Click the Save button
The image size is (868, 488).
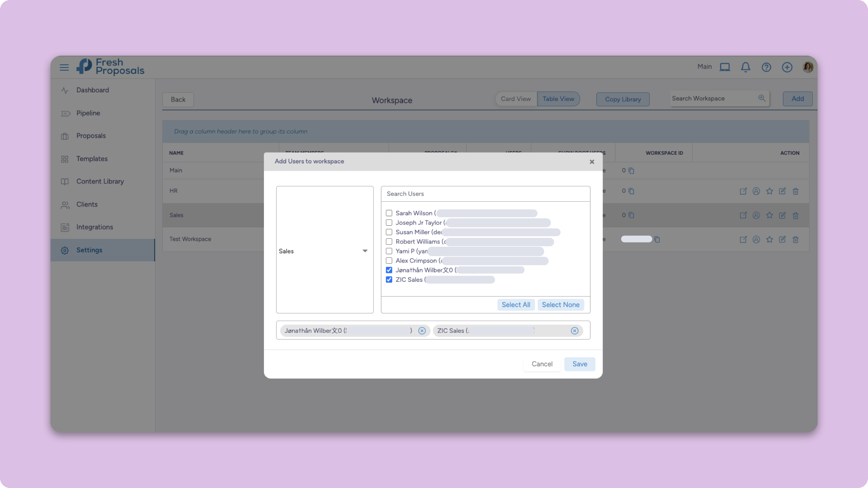(x=579, y=364)
